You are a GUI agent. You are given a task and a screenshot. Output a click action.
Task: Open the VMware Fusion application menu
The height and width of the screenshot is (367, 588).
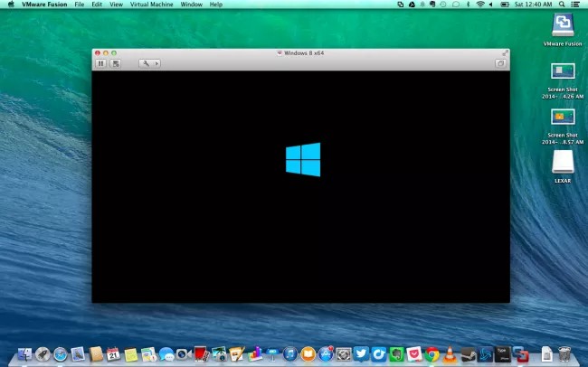pyautogui.click(x=44, y=5)
